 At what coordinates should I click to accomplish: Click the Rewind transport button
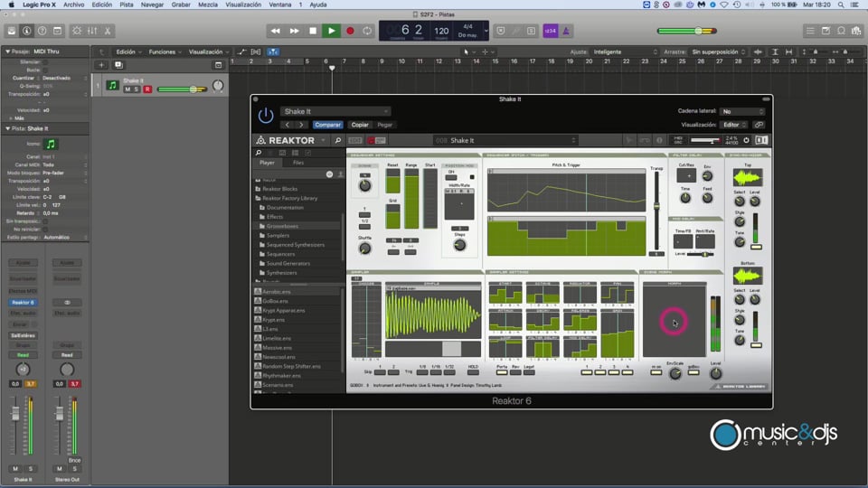pyautogui.click(x=275, y=31)
